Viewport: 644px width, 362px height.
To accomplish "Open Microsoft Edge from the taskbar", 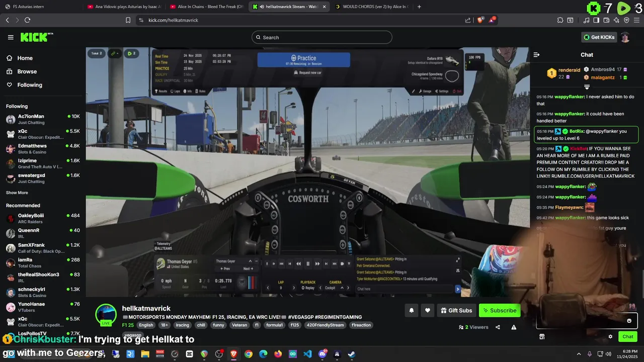I will (263, 354).
